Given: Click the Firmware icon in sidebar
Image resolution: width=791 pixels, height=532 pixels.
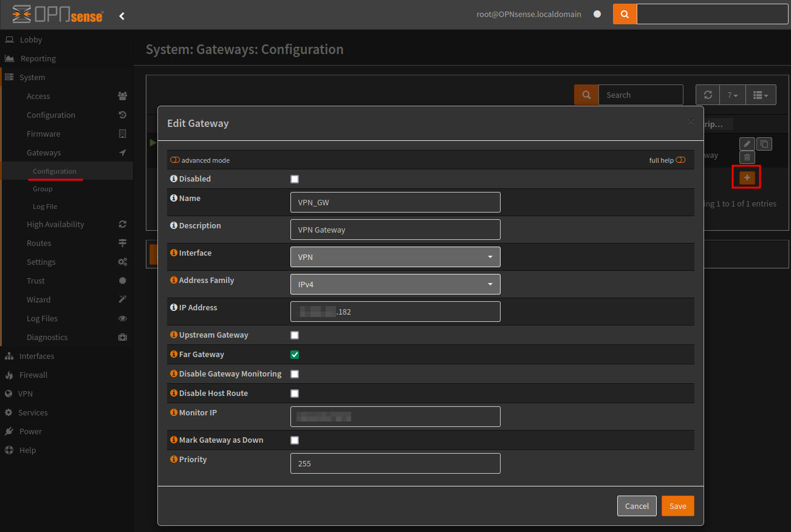Looking at the screenshot, I should 122,134.
